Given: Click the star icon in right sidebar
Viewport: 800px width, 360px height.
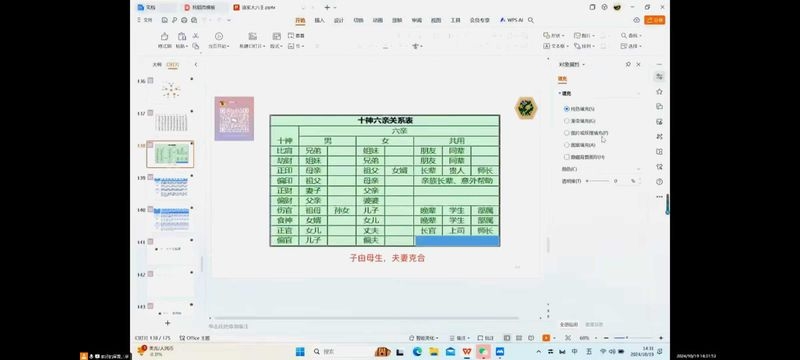Looking at the screenshot, I should coord(660,91).
